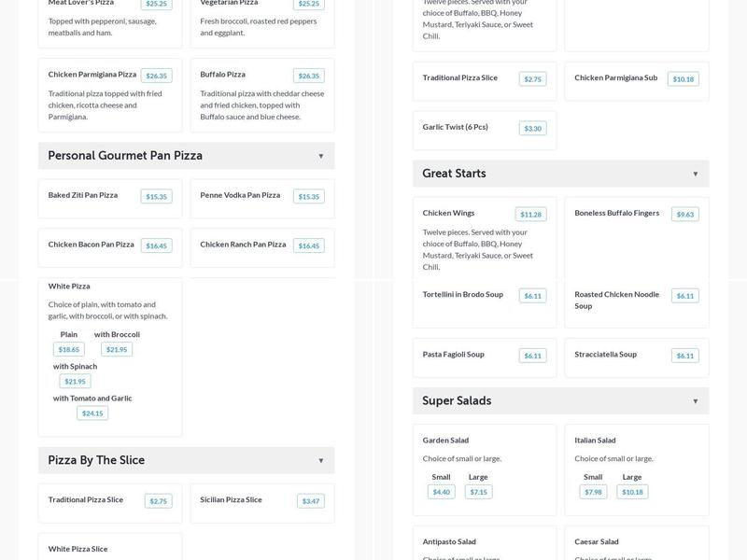
Task: Order Chicken Parmigiana Sub at $10.18
Action: click(683, 79)
